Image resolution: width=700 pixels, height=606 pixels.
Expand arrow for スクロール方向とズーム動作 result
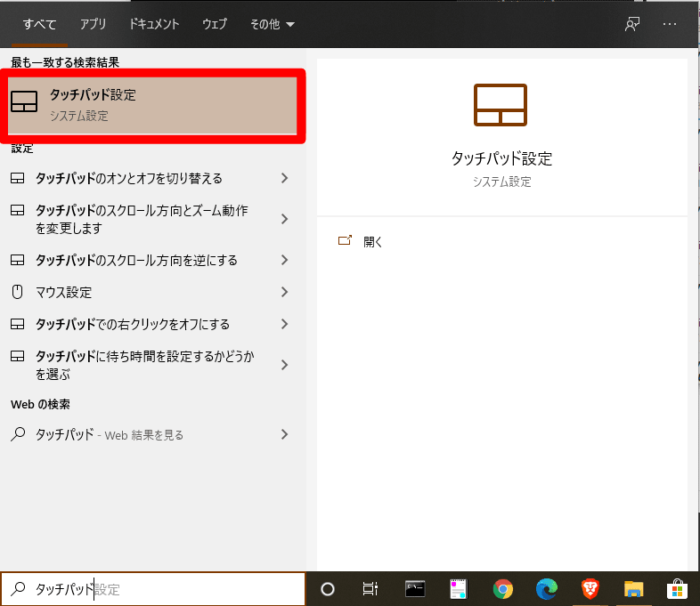point(284,219)
